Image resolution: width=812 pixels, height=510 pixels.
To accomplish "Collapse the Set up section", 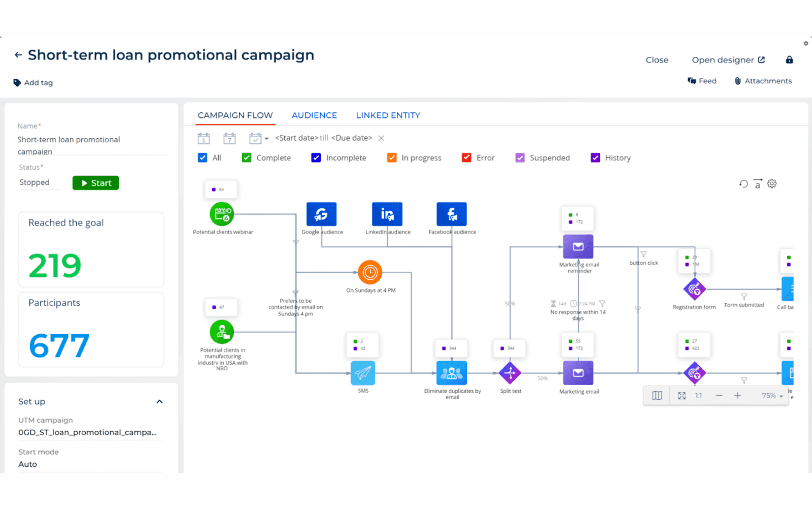I will point(160,401).
